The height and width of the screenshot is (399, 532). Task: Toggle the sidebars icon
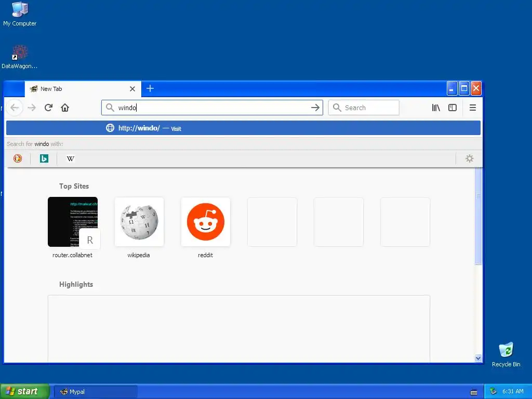pyautogui.click(x=453, y=108)
